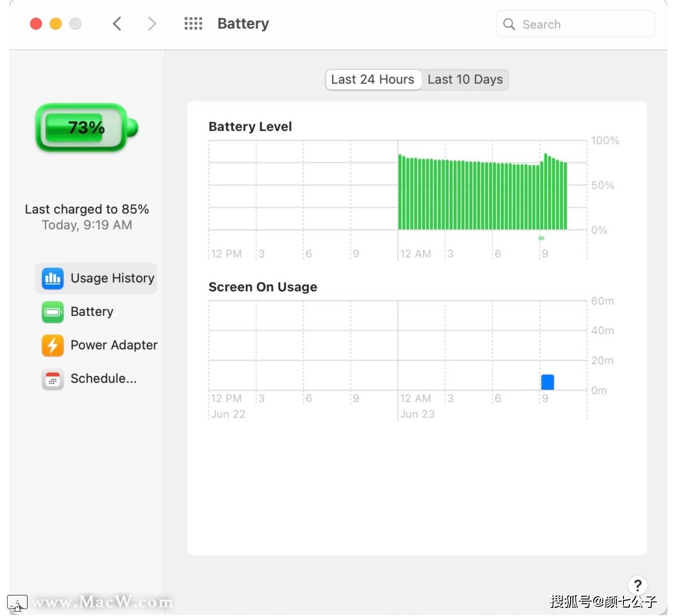Go forward with the right chevron
Image resolution: width=673 pixels, height=616 pixels.
pyautogui.click(x=151, y=24)
